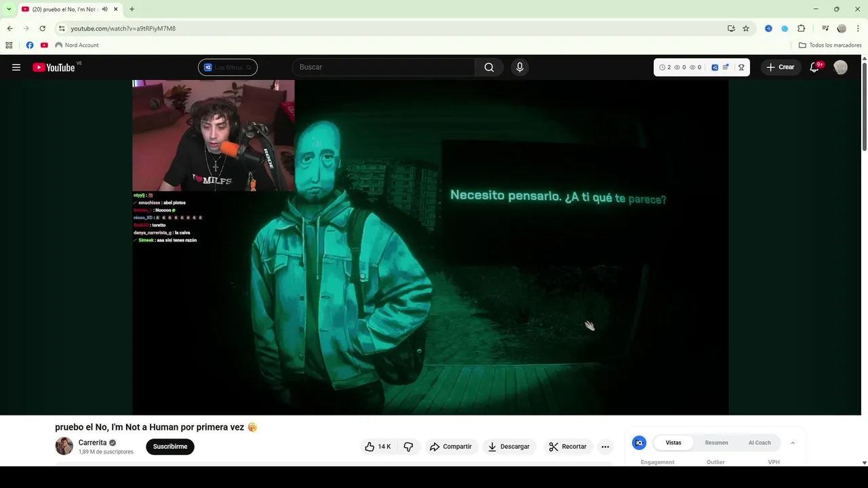Click the Carrerita channel avatar

[x=64, y=446]
